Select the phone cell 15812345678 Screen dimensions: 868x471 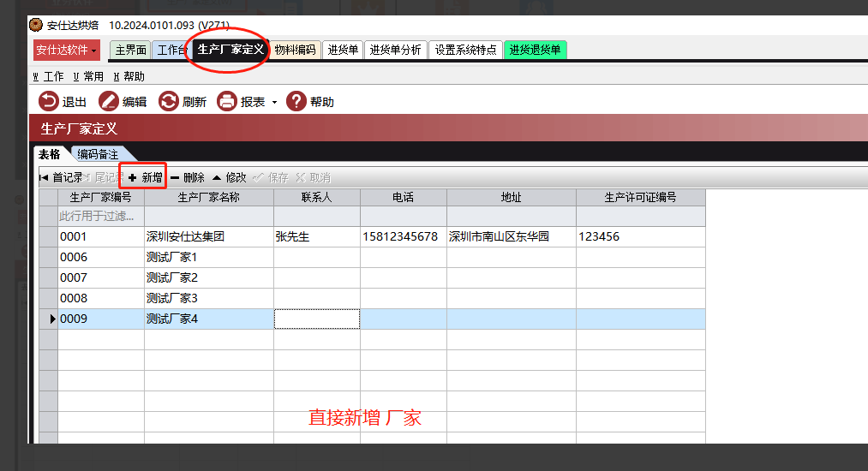(403, 237)
